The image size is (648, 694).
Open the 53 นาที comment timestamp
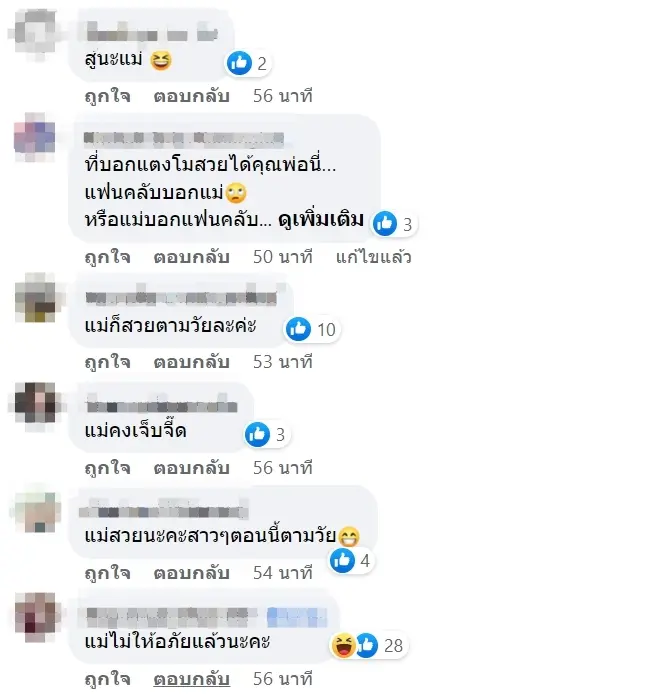point(283,362)
